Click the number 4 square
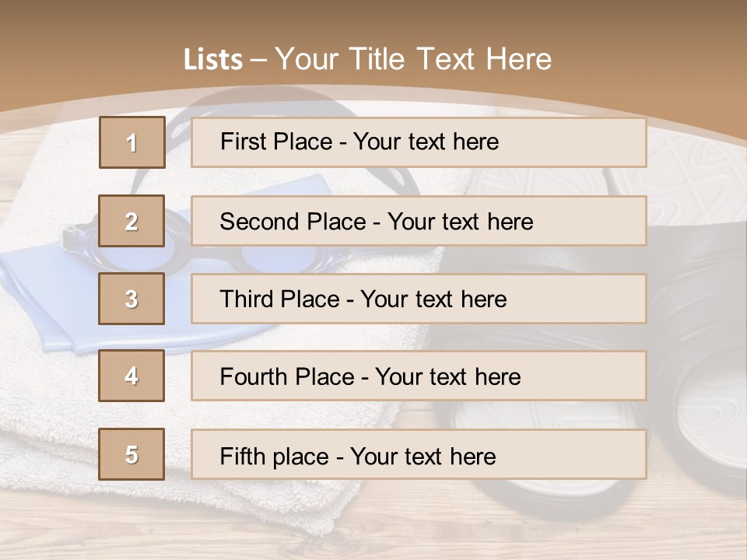747x560 pixels. (132, 376)
